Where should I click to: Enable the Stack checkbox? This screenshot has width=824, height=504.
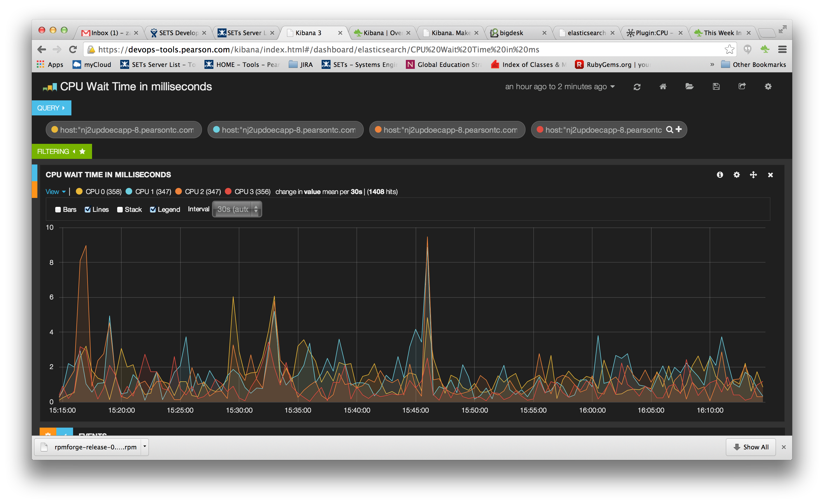[120, 210]
